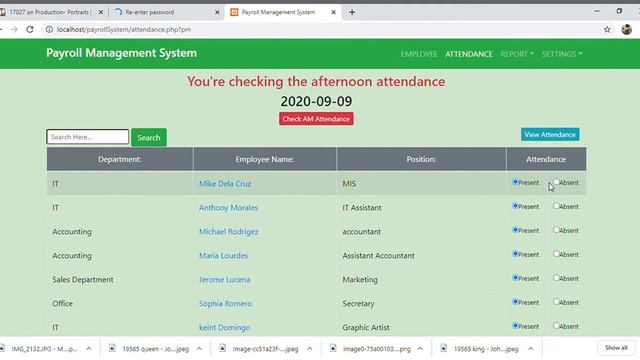Select the 2020-09-09 date heading
640x360 pixels.
click(316, 101)
